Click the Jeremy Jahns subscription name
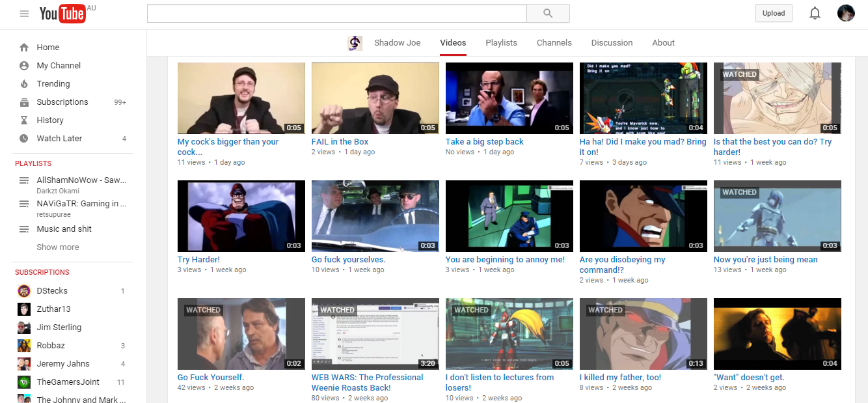Viewport: 868px width, 403px height. [x=63, y=364]
